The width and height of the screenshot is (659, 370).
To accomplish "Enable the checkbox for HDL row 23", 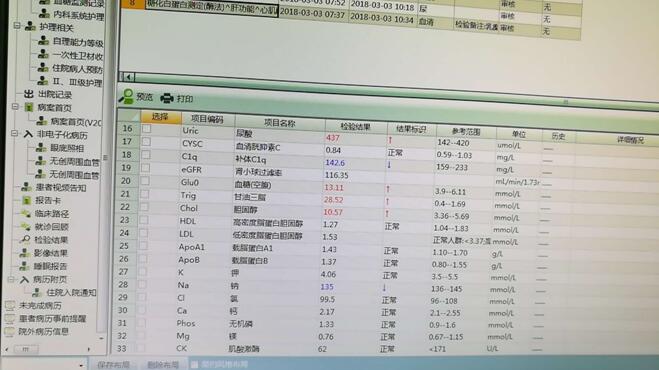I will [144, 220].
